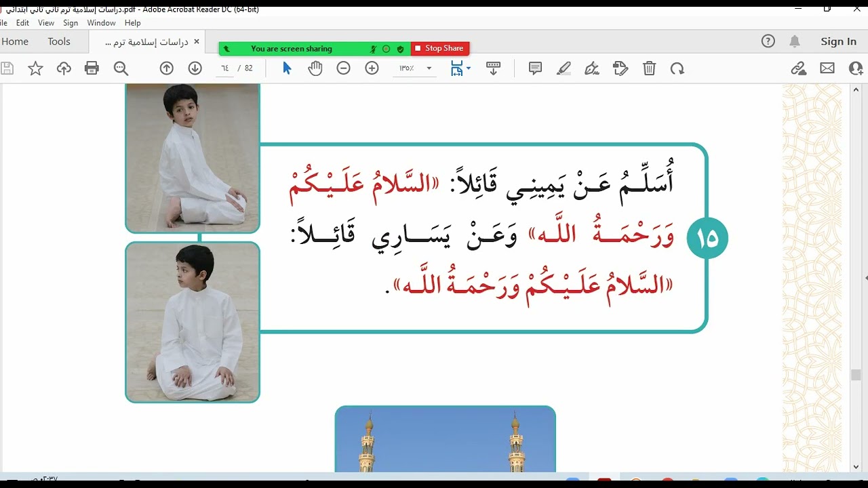Switch to the Hand pan tool

pos(315,68)
